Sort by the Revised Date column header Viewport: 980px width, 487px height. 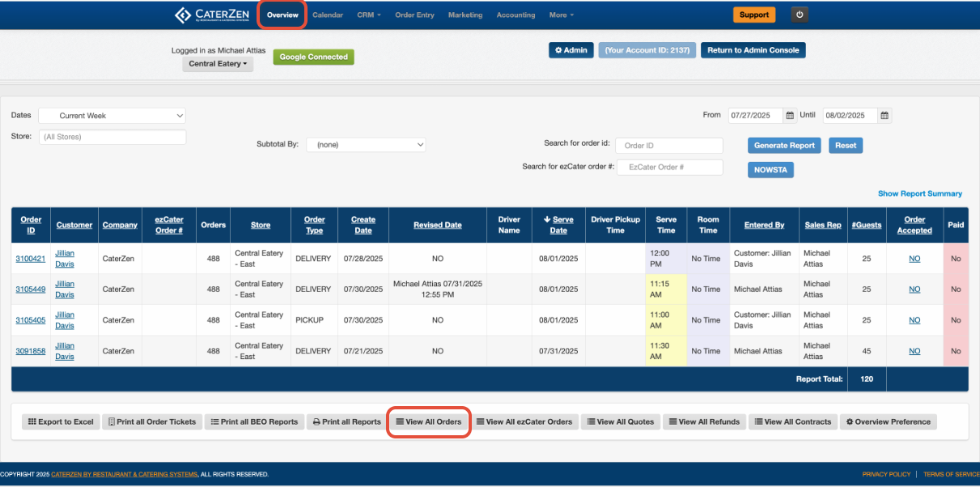tap(438, 225)
